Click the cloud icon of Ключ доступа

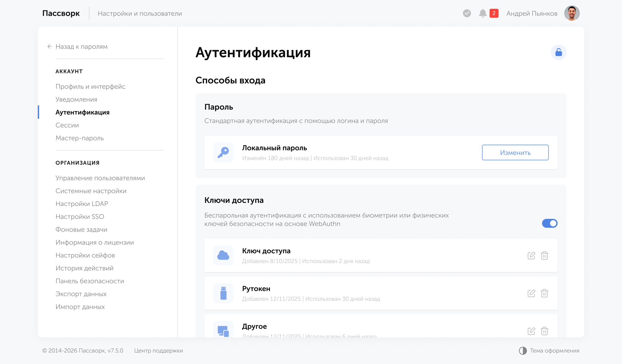pos(223,255)
